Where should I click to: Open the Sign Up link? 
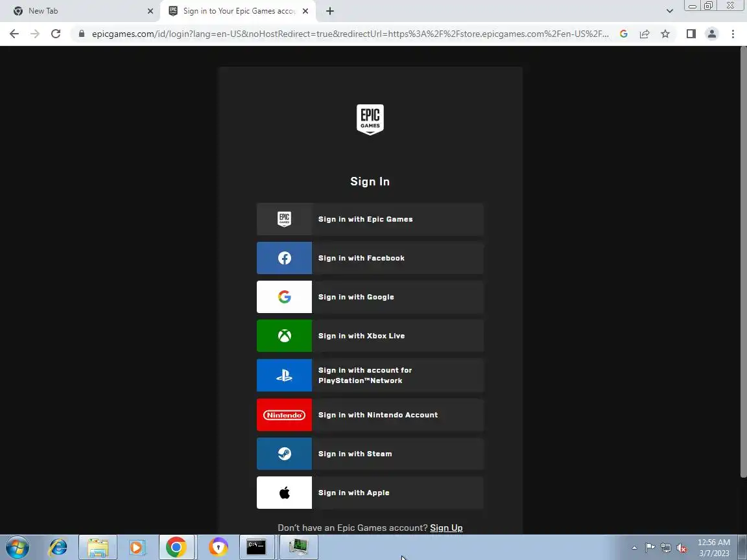click(446, 528)
